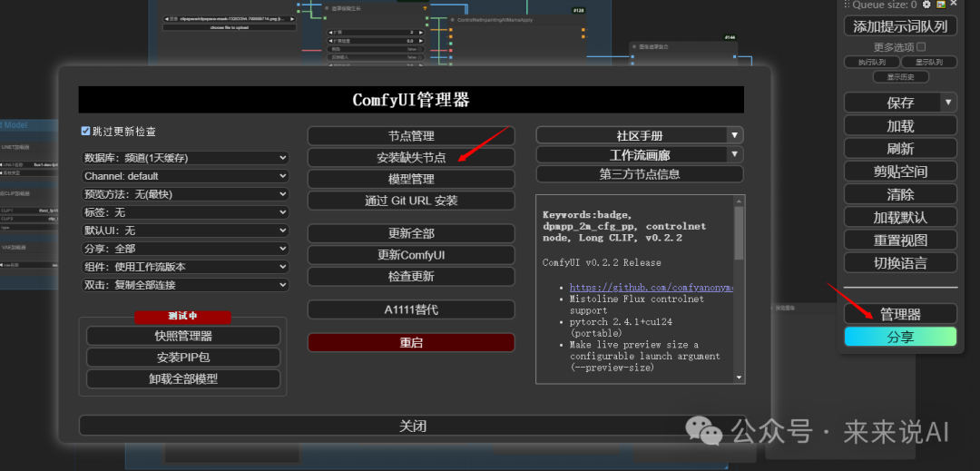This screenshot has height=471, width=980.
Task: Click 切换语言 button
Action: coord(901,262)
